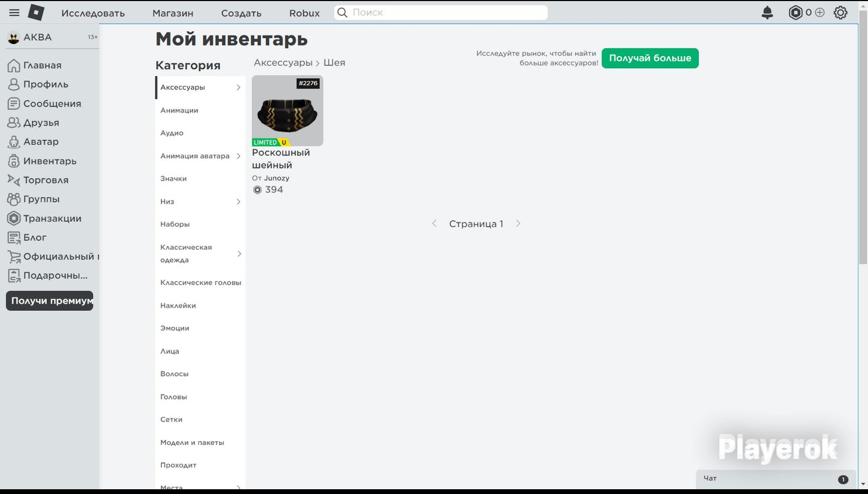Click the Шея breadcrumb text
Screen dimensions: 868x494
334,62
